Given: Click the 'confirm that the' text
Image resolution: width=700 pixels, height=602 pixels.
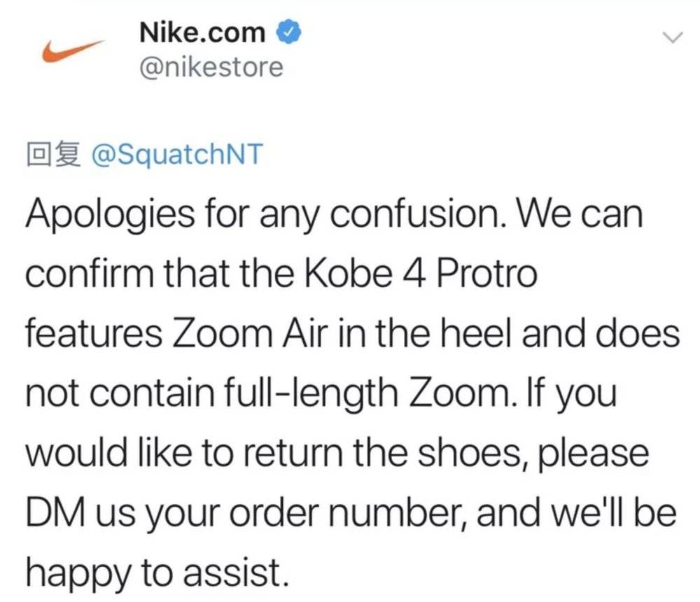Looking at the screenshot, I should (160, 273).
